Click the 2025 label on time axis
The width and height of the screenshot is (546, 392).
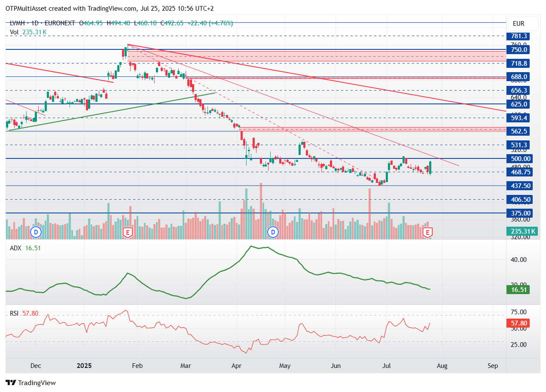click(85, 366)
